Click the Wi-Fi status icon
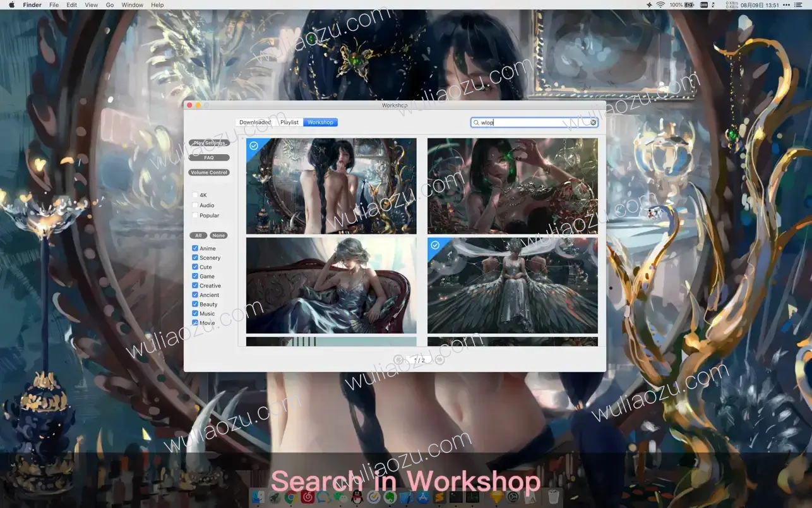Screen dimensions: 812x508 tap(660, 4)
